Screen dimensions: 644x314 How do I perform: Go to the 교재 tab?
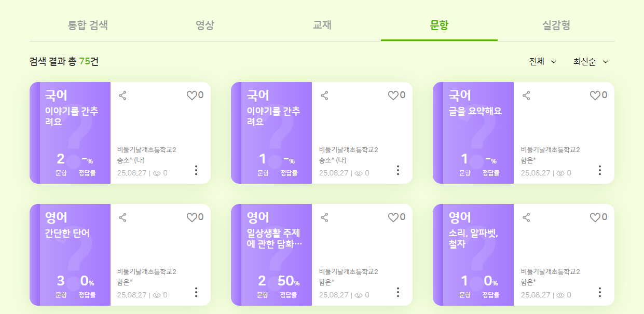click(x=322, y=25)
